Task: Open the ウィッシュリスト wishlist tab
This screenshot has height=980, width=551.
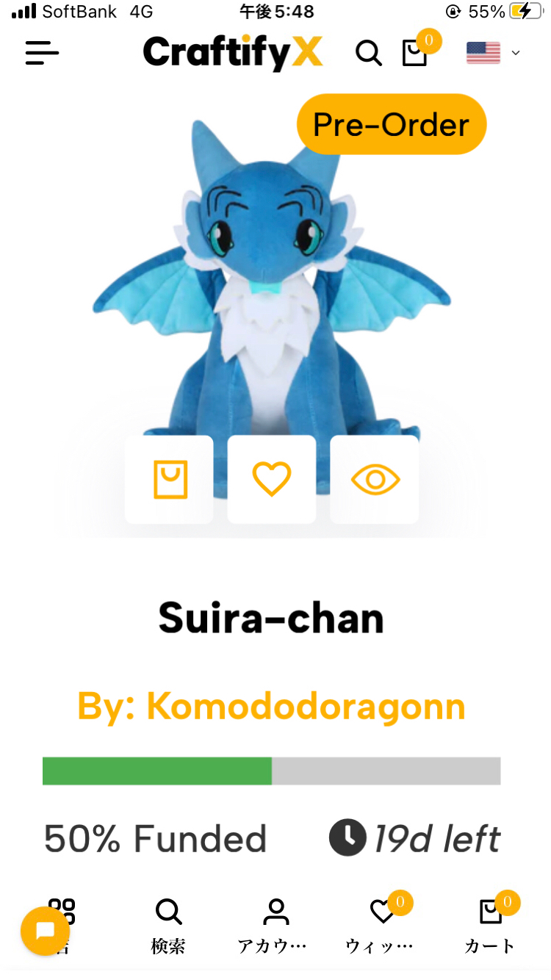Action: 381,926
